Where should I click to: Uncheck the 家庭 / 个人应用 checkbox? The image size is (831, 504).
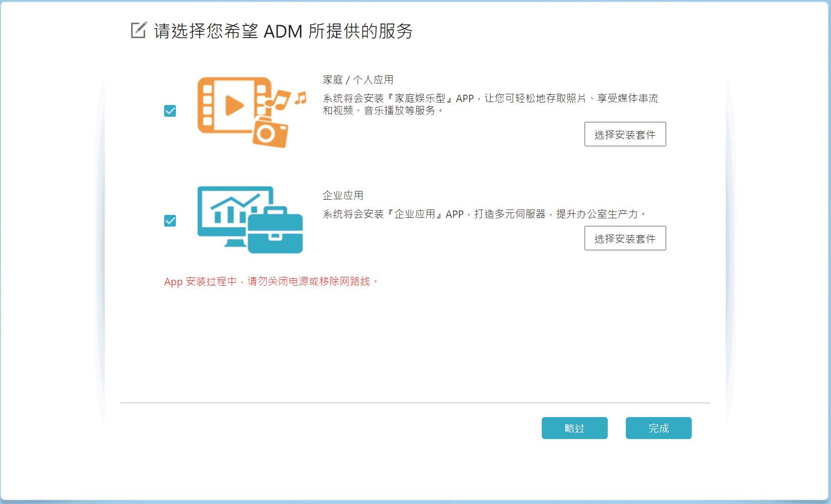(x=170, y=111)
